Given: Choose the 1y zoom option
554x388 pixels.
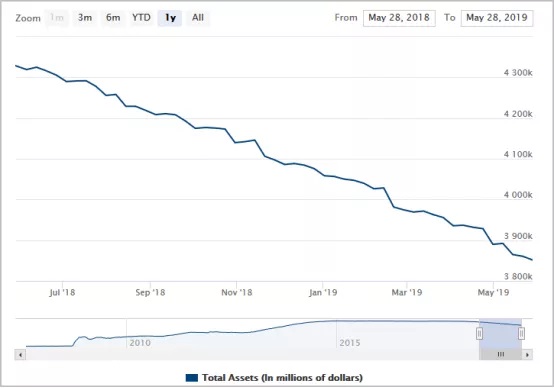Looking at the screenshot, I should (x=170, y=18).
